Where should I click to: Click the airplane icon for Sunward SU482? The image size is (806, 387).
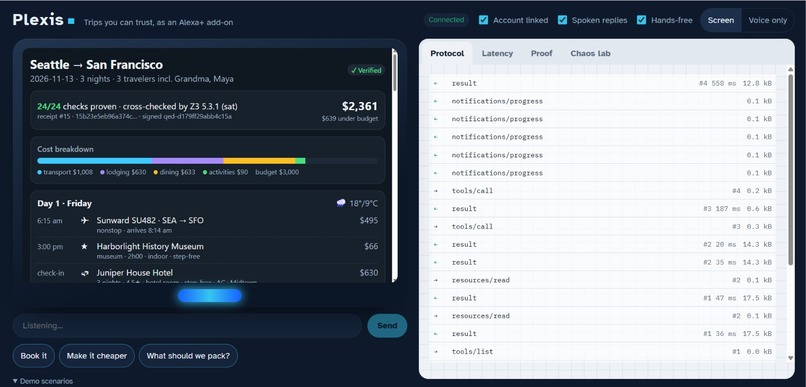coord(85,220)
